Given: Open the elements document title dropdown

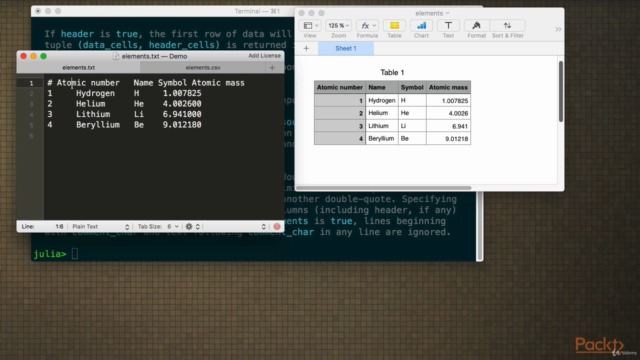Looking at the screenshot, I should [x=432, y=13].
